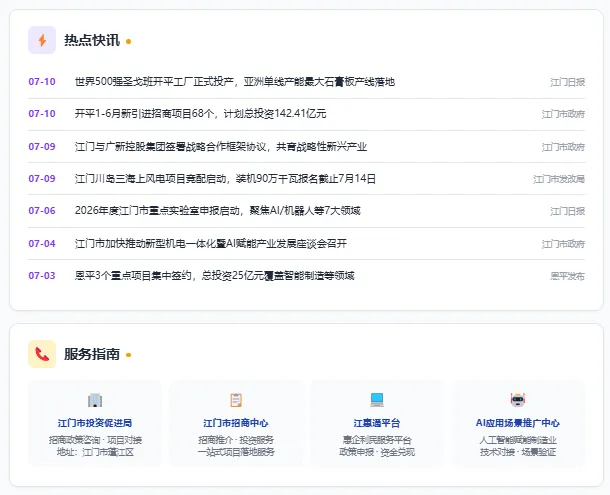Open the 江门川岛三海上风电项目 headline
The height and width of the screenshot is (495, 610).
tap(225, 179)
